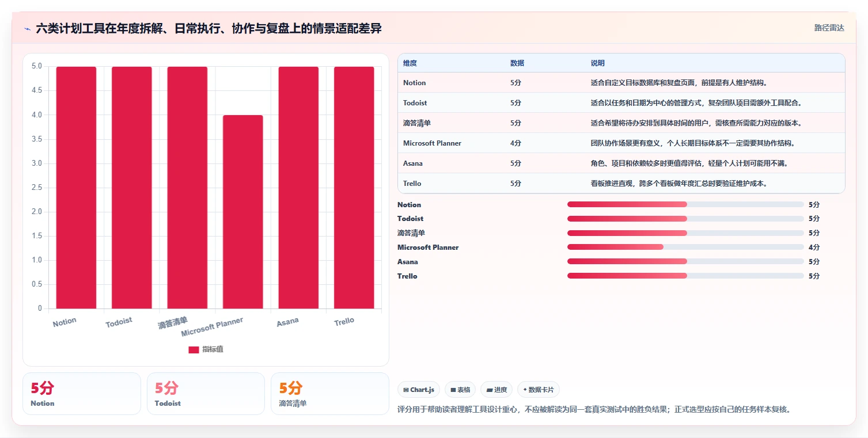The width and height of the screenshot is (868, 438).
Task: Click the 维度 column header
Action: [410, 63]
